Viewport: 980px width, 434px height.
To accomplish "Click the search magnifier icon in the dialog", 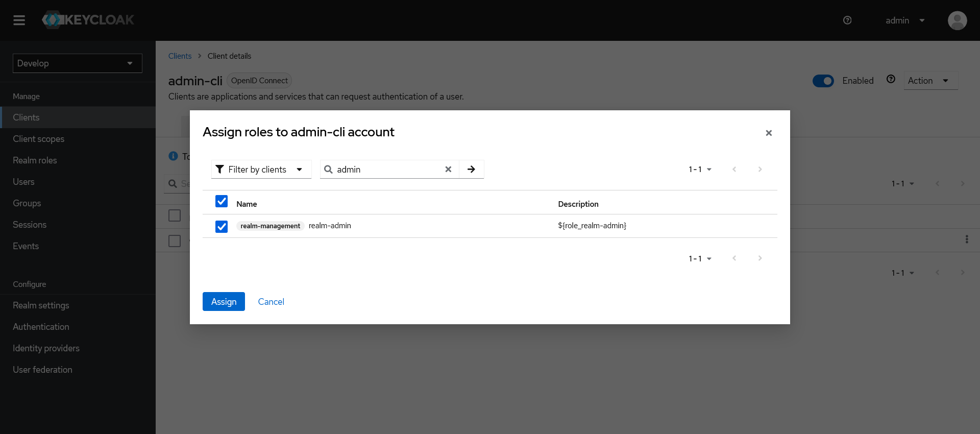I will [328, 170].
